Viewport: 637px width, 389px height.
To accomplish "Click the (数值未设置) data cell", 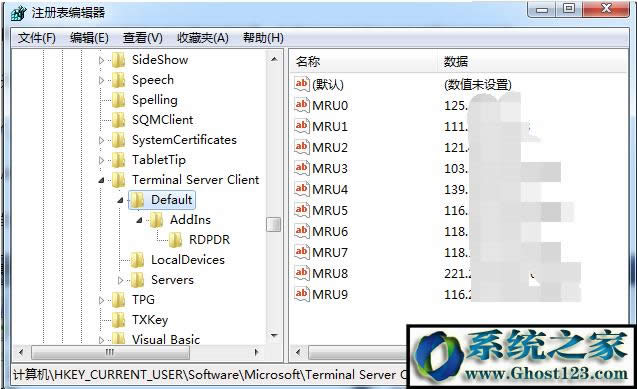I will click(x=478, y=84).
